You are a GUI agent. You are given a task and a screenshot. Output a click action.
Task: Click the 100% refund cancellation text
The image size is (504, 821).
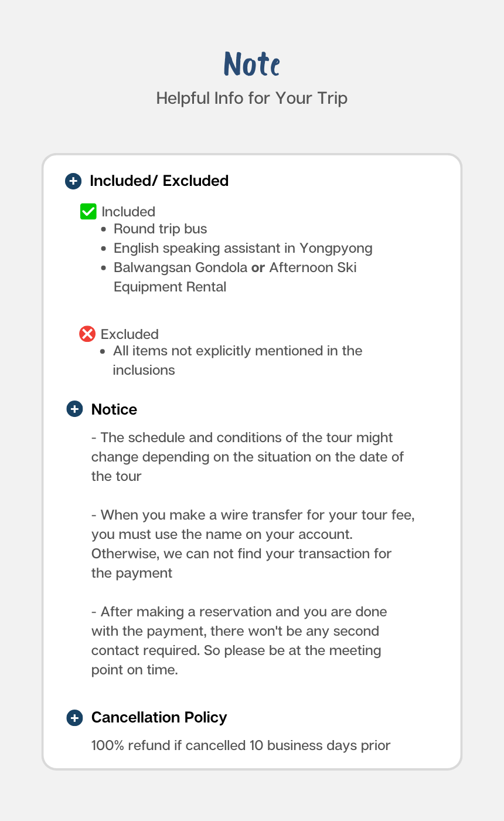pos(240,746)
